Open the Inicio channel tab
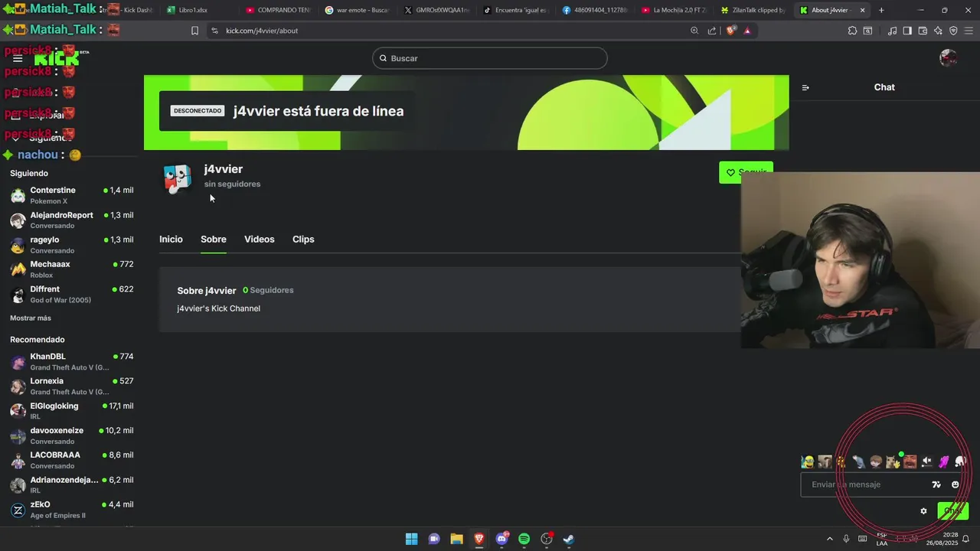The height and width of the screenshot is (551, 980). pos(171,239)
